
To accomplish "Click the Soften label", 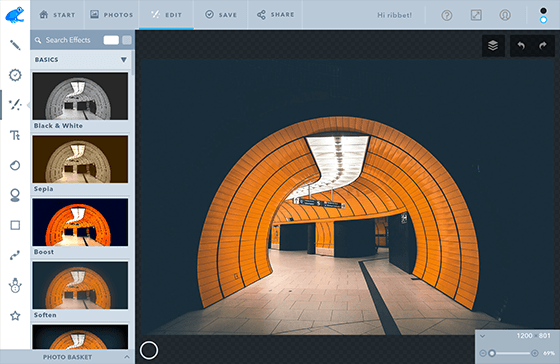I will click(45, 315).
